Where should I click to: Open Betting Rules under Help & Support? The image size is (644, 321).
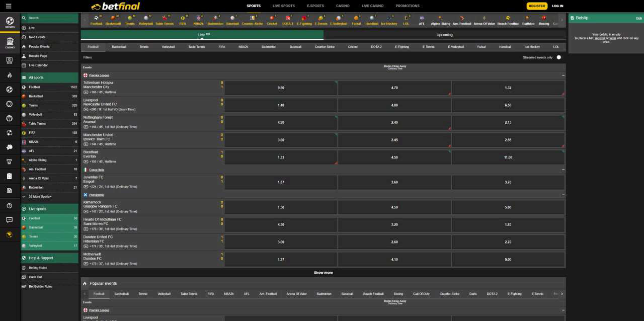point(38,268)
